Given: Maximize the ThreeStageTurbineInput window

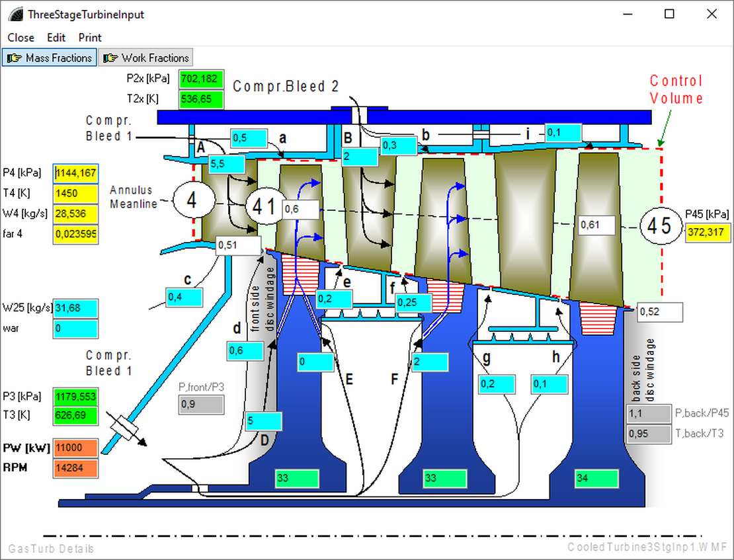Looking at the screenshot, I should pyautogui.click(x=669, y=14).
